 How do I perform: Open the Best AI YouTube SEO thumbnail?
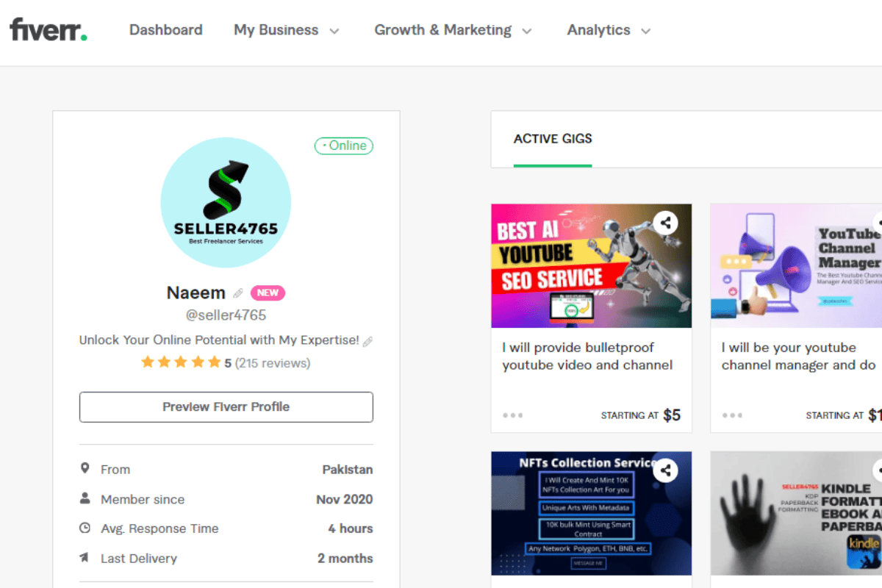coord(592,265)
